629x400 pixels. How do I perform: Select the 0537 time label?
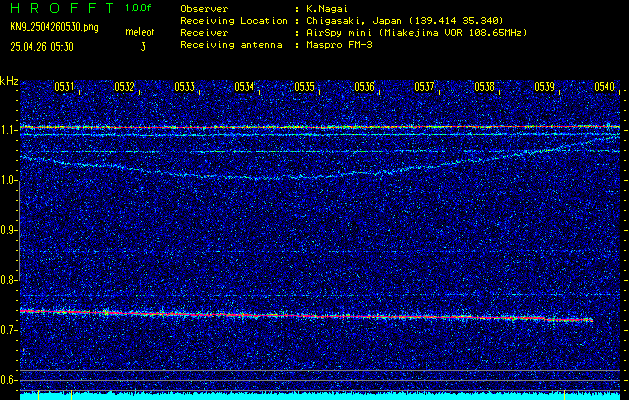424,87
